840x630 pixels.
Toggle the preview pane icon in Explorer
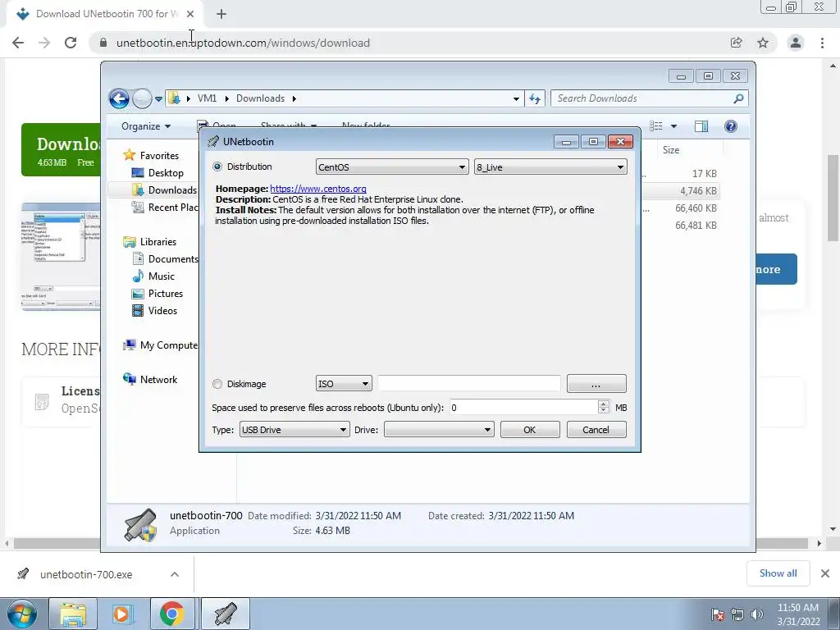pyautogui.click(x=701, y=126)
